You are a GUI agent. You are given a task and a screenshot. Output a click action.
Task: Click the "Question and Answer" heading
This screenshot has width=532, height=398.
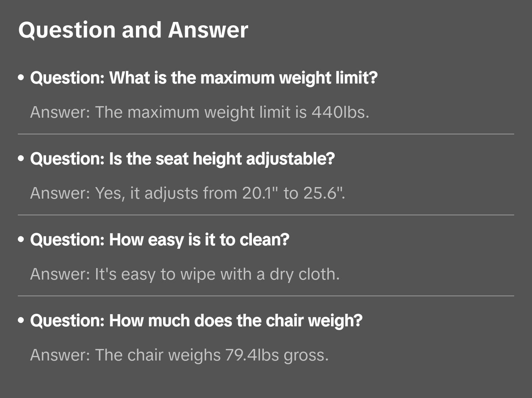click(x=133, y=30)
